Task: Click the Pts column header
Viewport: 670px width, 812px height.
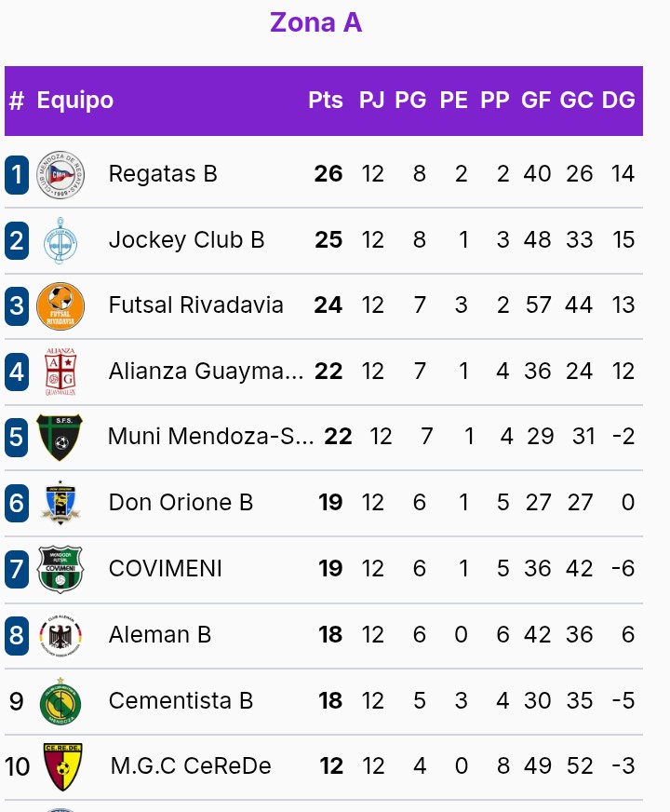Action: [x=326, y=101]
